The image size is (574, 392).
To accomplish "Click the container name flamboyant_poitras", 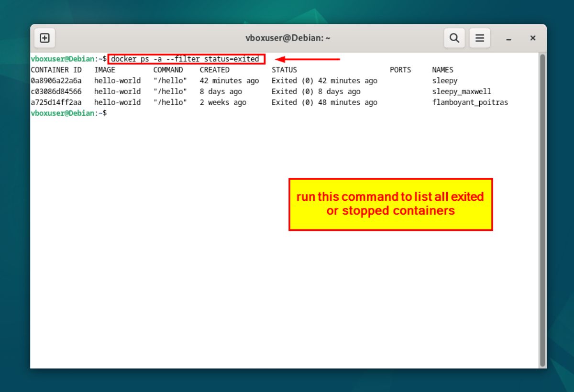I will click(x=470, y=102).
